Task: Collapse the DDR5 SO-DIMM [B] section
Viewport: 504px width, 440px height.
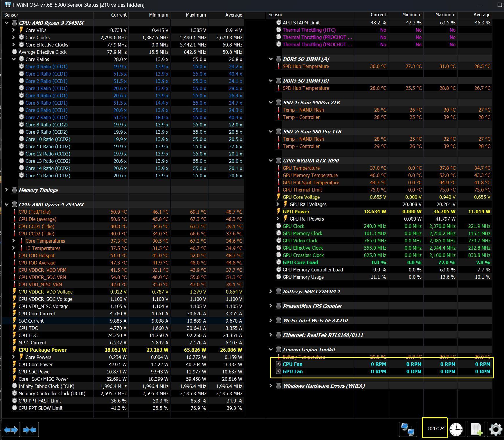Action: [271, 81]
